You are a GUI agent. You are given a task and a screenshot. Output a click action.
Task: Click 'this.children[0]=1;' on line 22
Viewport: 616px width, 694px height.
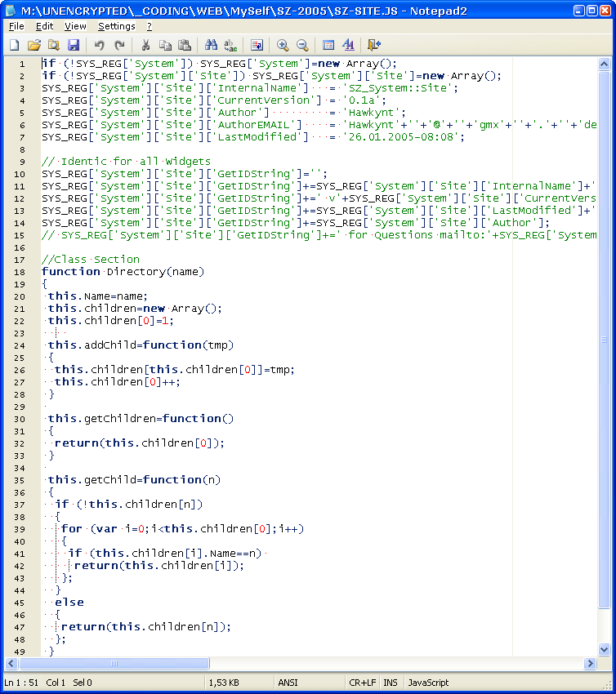coord(111,321)
